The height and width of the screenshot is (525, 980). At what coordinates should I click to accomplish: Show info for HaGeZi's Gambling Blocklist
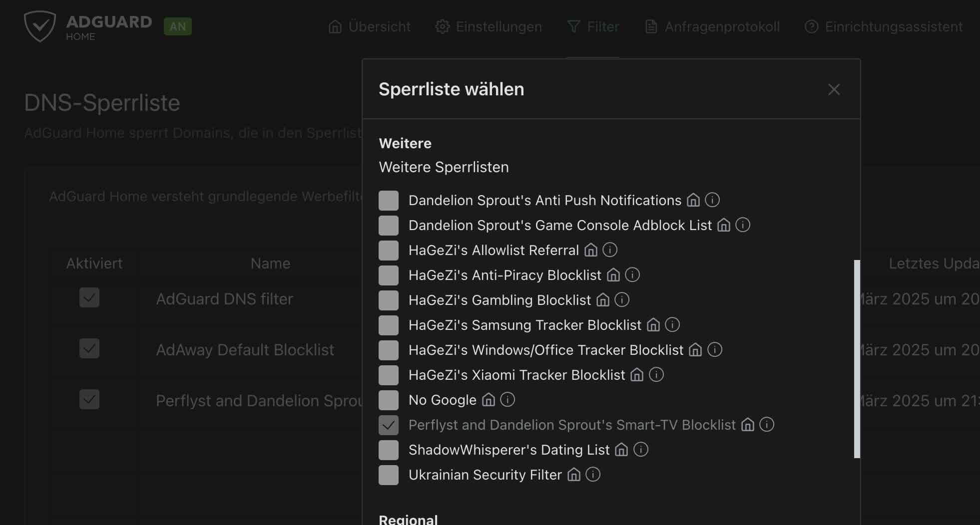[622, 300]
